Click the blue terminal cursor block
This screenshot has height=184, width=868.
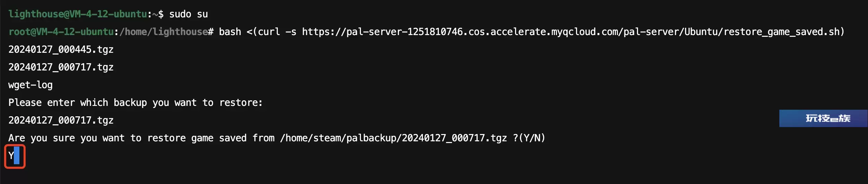point(17,156)
